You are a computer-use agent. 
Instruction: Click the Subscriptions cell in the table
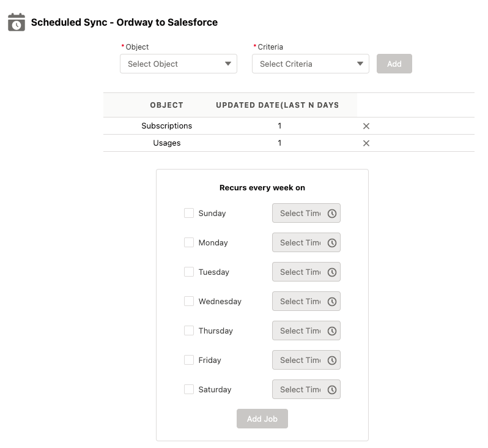tap(166, 126)
